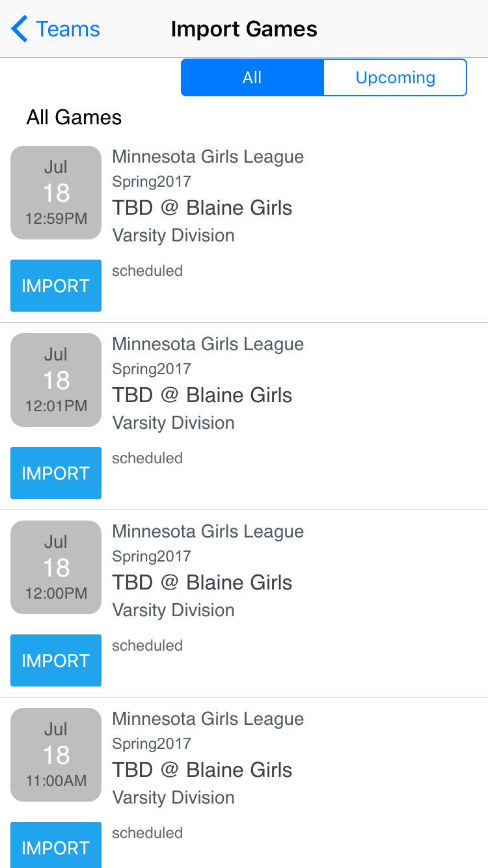
Task: Tap Varsity Division on the 12:01PM game
Action: click(x=173, y=423)
